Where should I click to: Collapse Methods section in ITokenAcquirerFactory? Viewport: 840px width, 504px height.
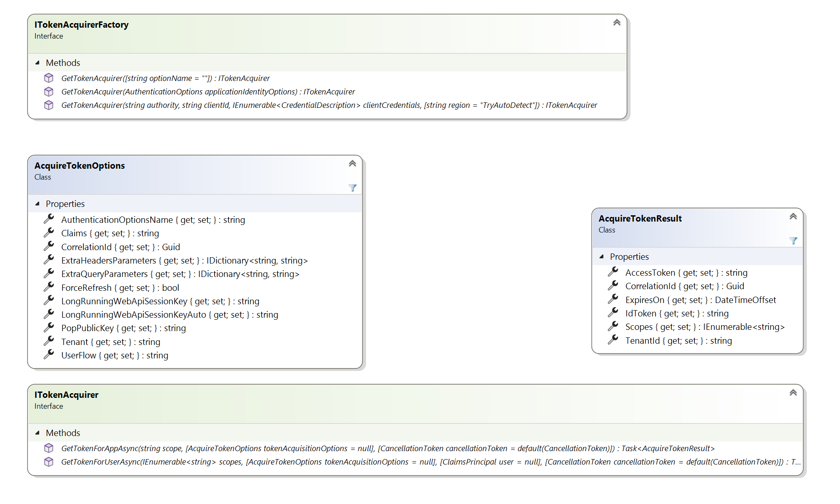[37, 63]
